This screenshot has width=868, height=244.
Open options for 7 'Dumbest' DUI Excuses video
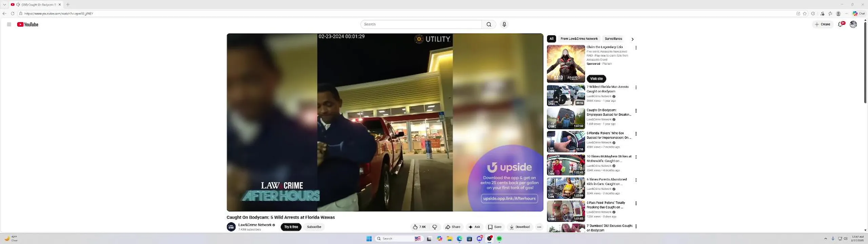pyautogui.click(x=636, y=226)
